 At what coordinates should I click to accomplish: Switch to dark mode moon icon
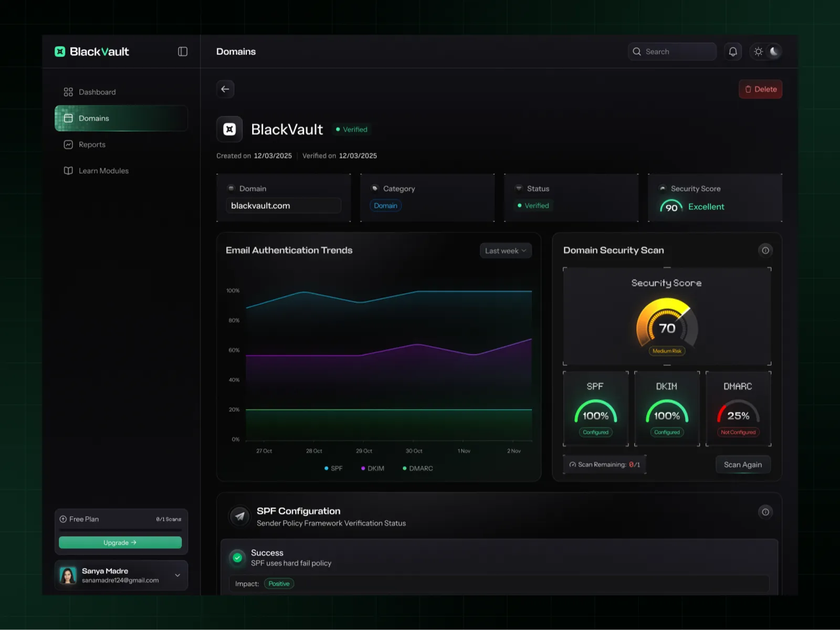tap(774, 51)
